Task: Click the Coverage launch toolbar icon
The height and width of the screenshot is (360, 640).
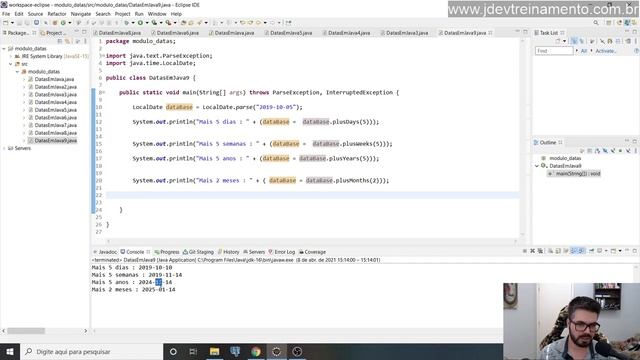Action: tap(154, 22)
